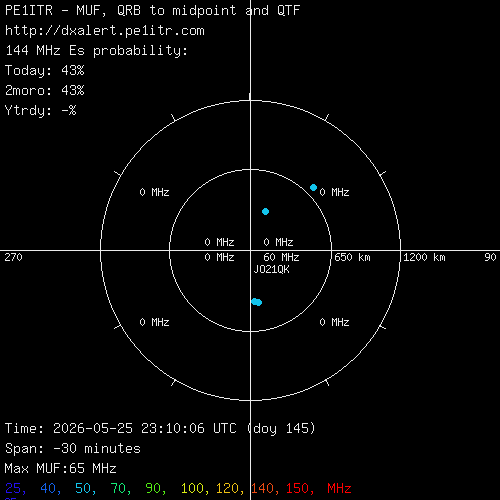Select the JO21QK locator label
Viewport: 500px width, 500px height.
pos(272,269)
